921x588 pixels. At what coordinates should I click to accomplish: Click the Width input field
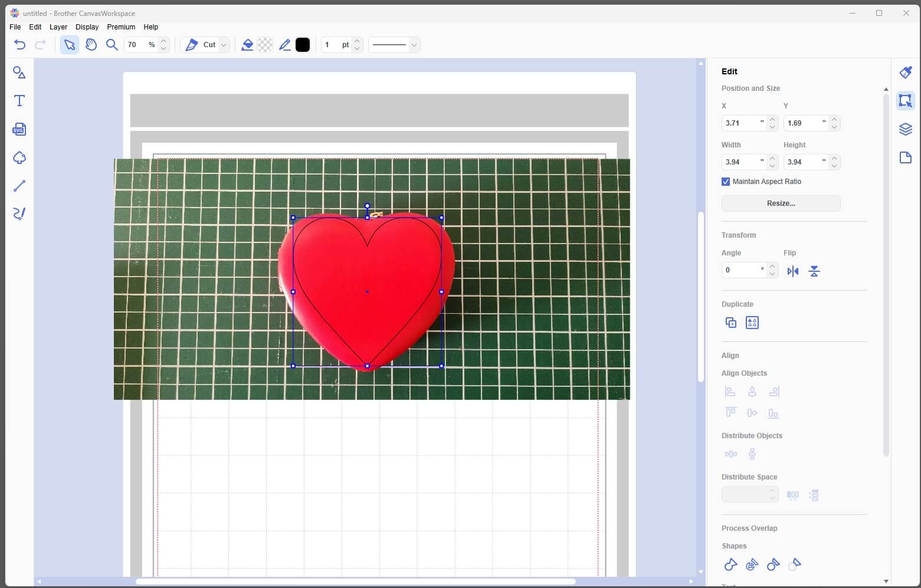(x=743, y=162)
